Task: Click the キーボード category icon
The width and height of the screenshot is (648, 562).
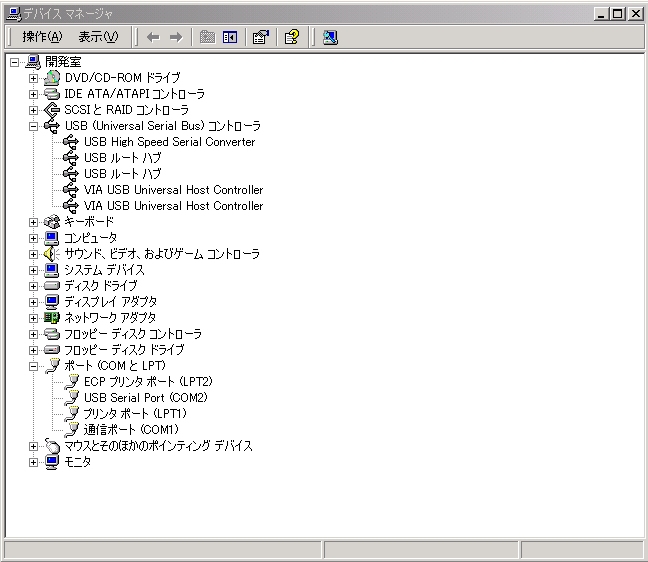Action: coord(52,222)
